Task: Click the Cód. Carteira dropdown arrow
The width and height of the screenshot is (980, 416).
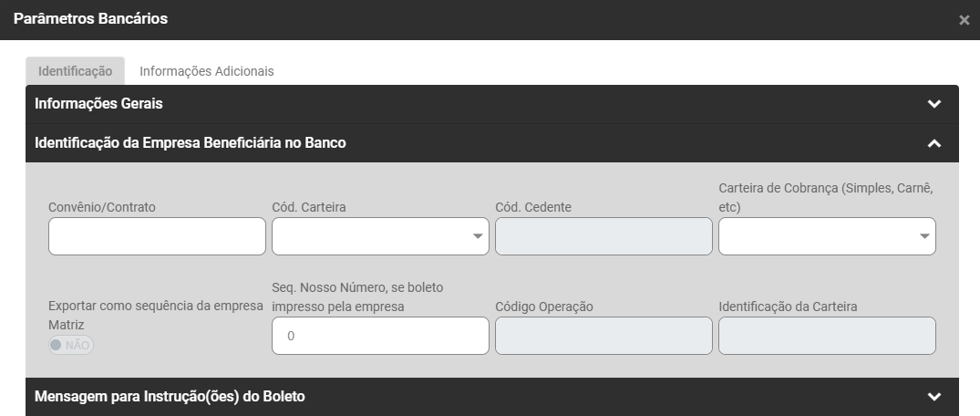Action: pos(478,237)
